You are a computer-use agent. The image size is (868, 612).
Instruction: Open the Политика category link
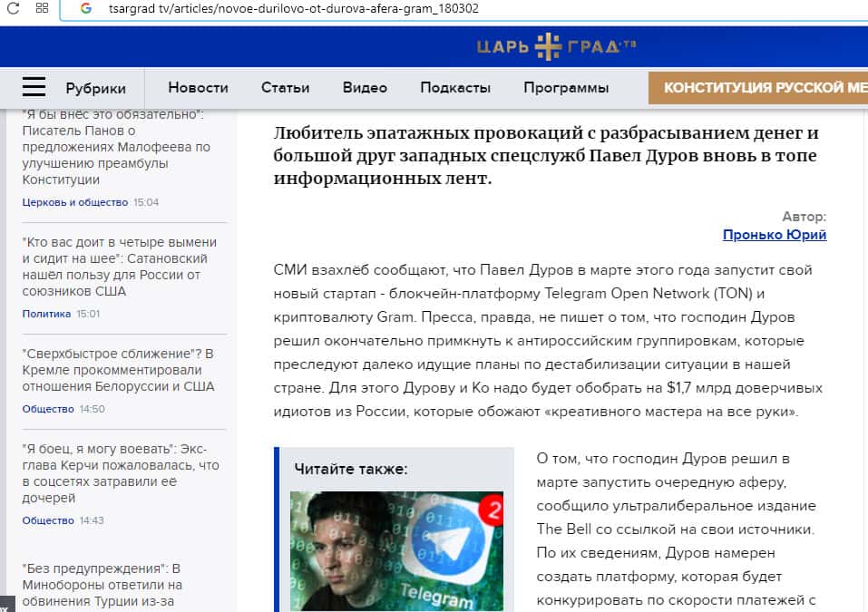[46, 314]
